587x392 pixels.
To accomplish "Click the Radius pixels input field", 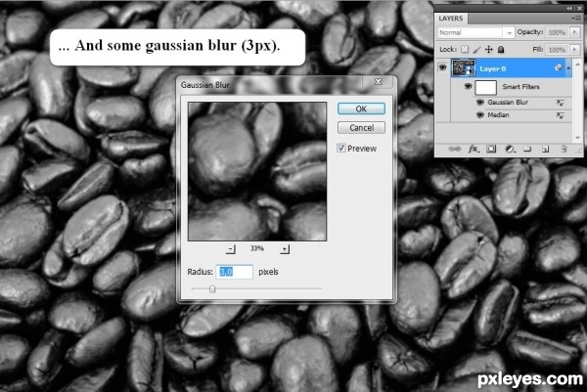I will click(x=235, y=272).
